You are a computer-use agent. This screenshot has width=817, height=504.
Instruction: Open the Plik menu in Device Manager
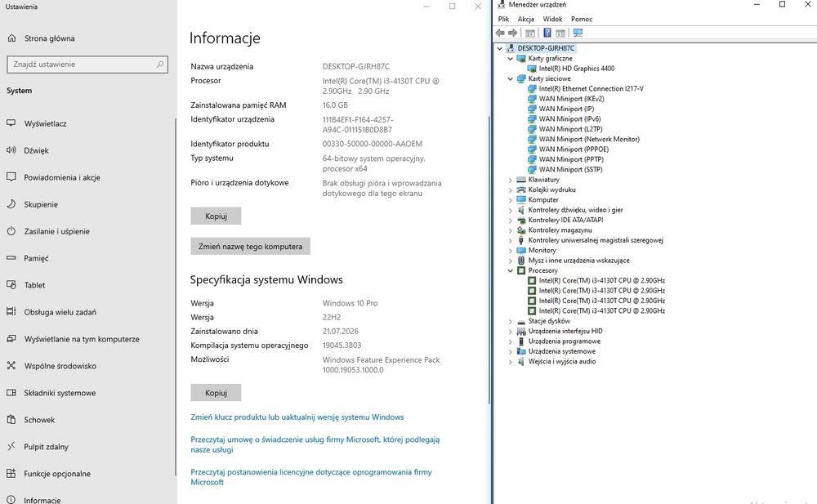pos(503,19)
